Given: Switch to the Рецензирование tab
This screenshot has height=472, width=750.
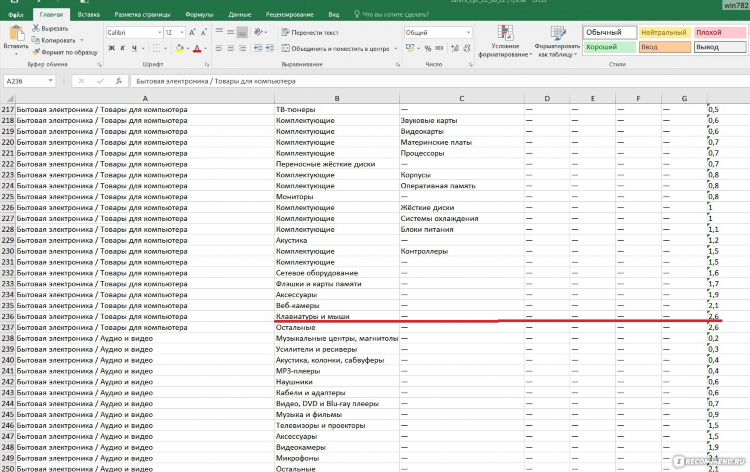Looking at the screenshot, I should [289, 15].
